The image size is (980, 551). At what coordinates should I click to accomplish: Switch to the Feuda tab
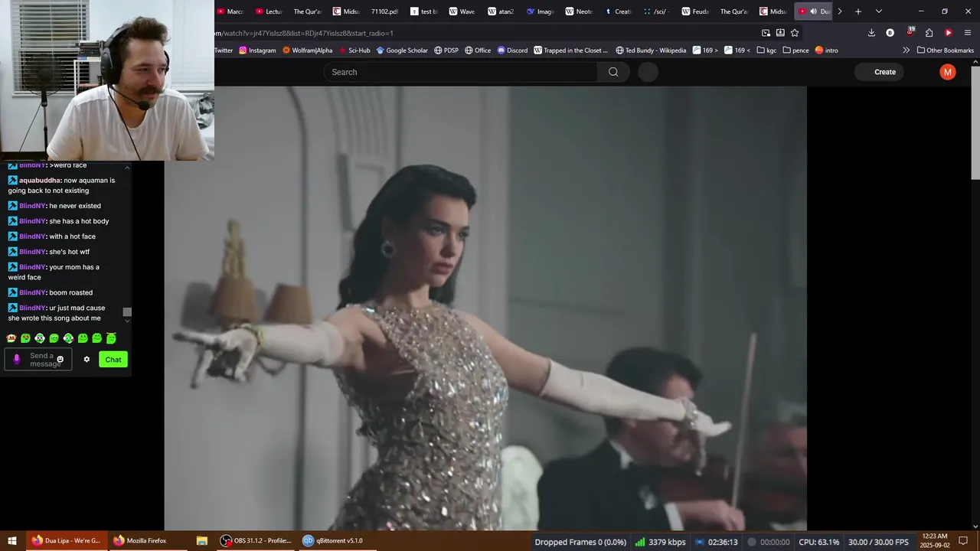coord(695,11)
